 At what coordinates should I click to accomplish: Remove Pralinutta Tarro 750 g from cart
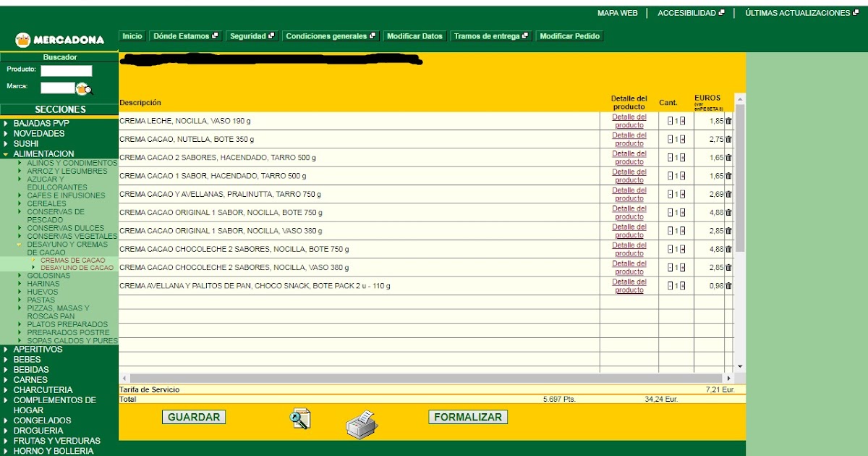click(x=728, y=194)
